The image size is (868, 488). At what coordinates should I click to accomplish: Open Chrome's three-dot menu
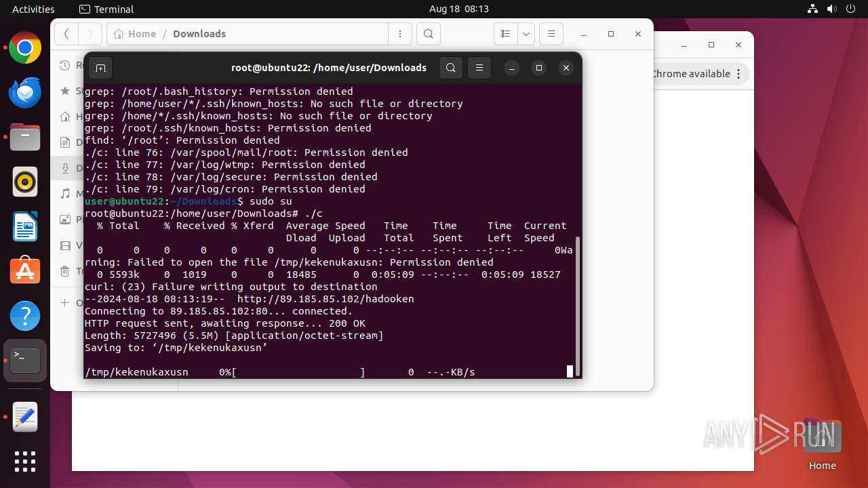(738, 74)
